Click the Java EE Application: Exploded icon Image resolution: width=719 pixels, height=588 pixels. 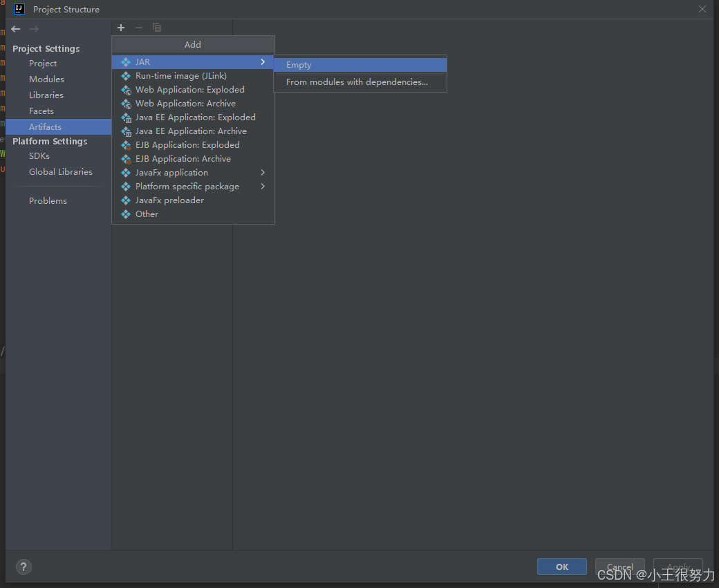pyautogui.click(x=126, y=117)
